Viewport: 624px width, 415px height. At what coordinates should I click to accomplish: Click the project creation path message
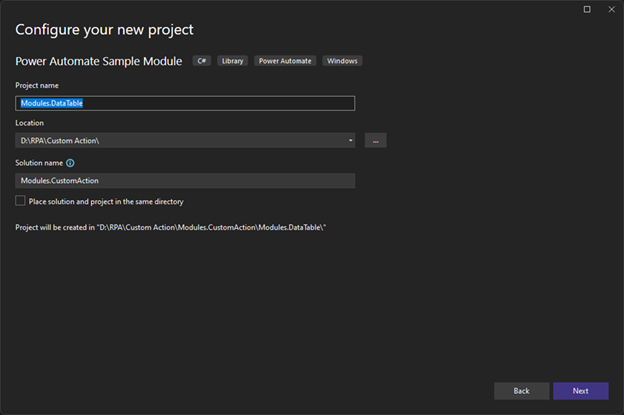171,227
